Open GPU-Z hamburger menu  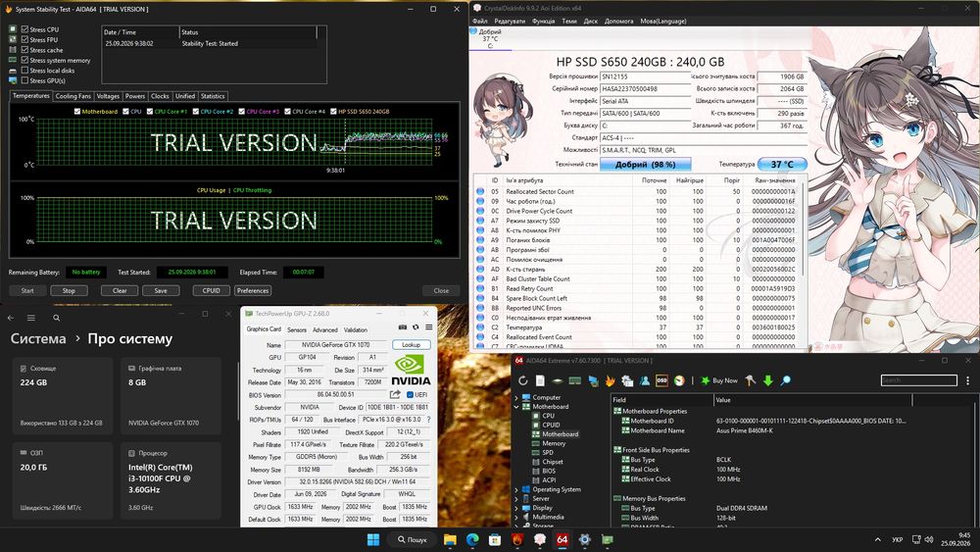point(429,326)
